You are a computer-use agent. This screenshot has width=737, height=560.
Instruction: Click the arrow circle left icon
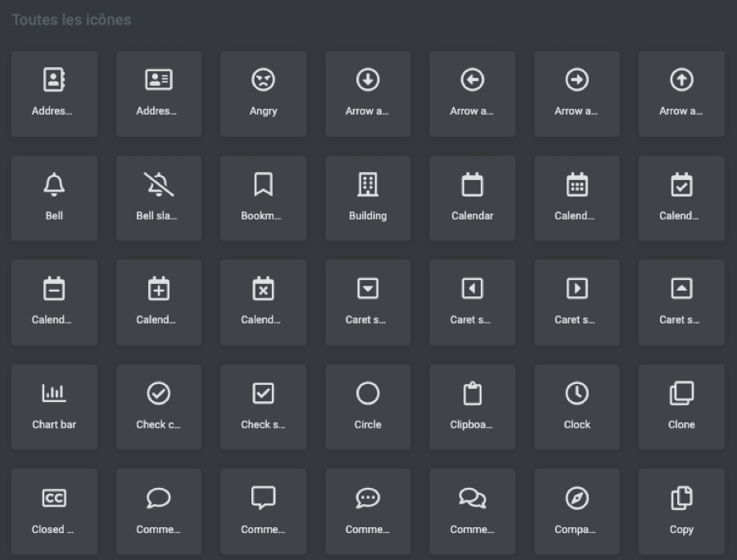coord(472,93)
